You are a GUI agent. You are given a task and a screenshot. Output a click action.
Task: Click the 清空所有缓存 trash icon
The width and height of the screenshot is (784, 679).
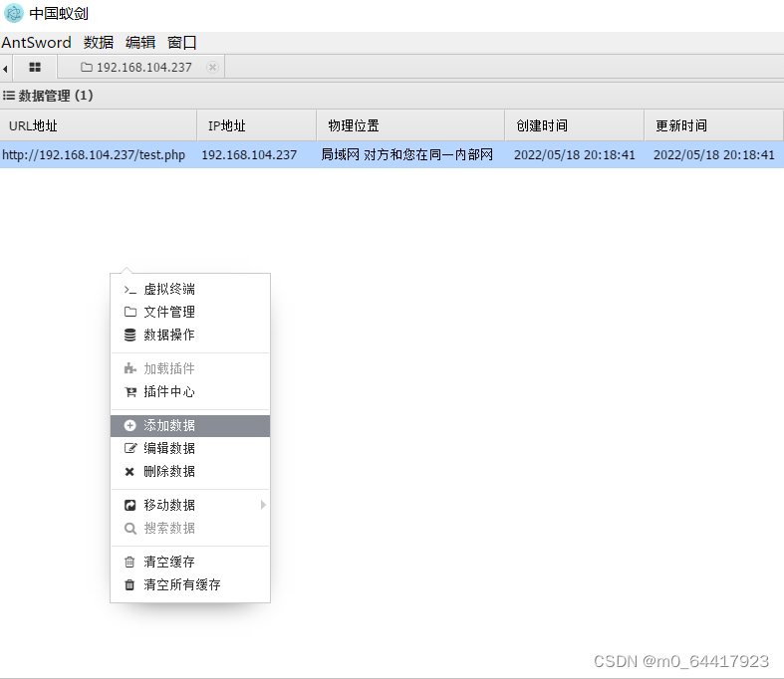[x=130, y=584]
